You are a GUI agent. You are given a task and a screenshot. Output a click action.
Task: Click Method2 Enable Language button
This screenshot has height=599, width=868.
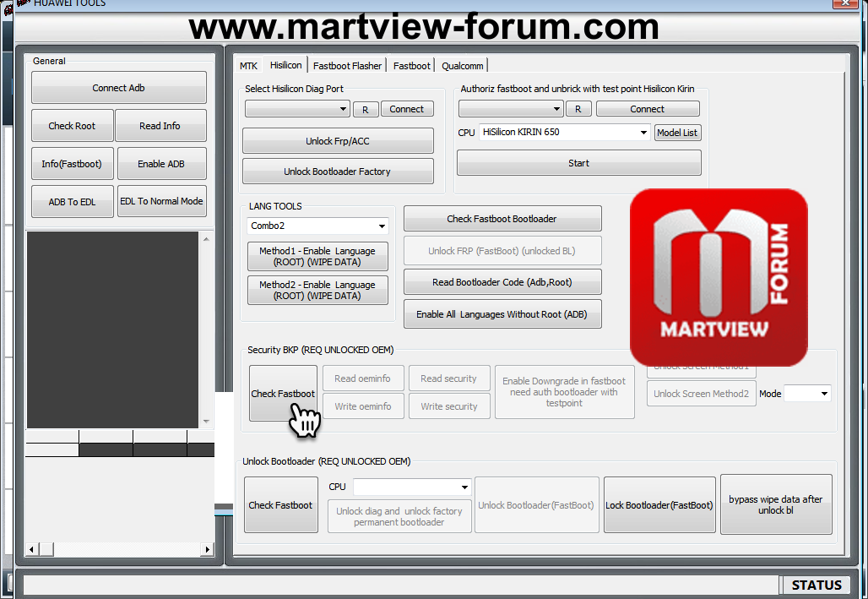pos(317,290)
